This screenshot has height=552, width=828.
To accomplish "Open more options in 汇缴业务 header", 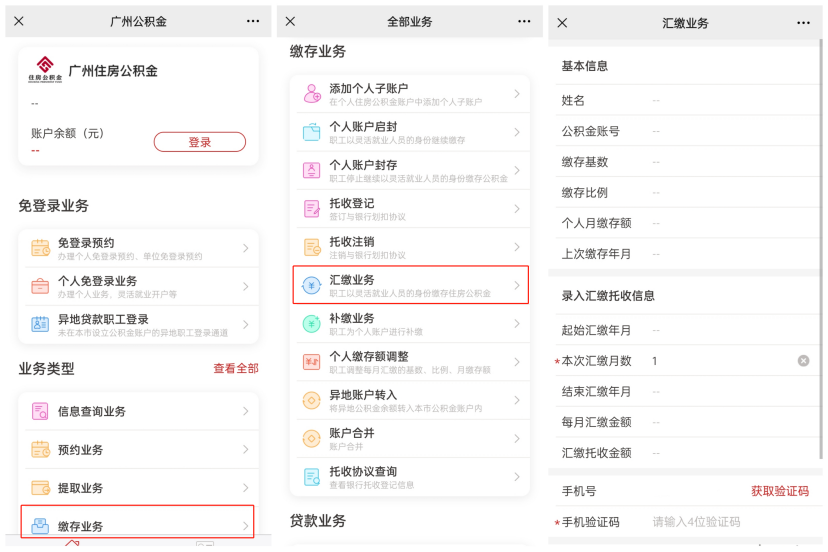I will (804, 23).
